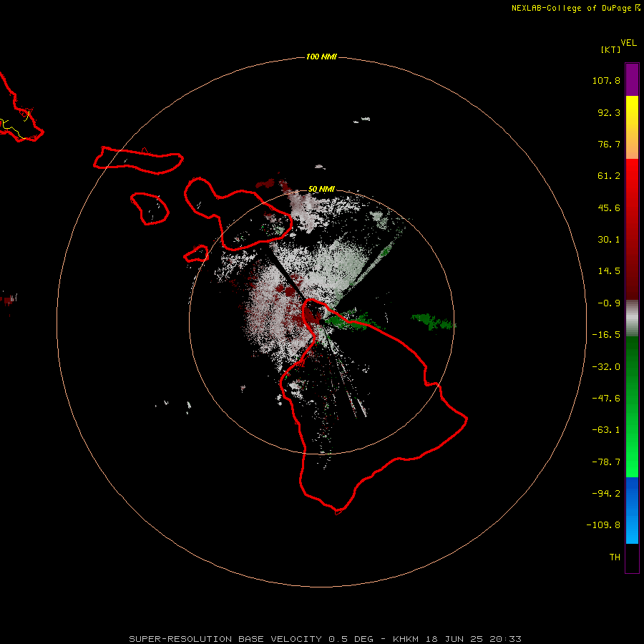Click the 107.8 velocity scale value
The width and height of the screenshot is (644, 644).
tap(606, 80)
